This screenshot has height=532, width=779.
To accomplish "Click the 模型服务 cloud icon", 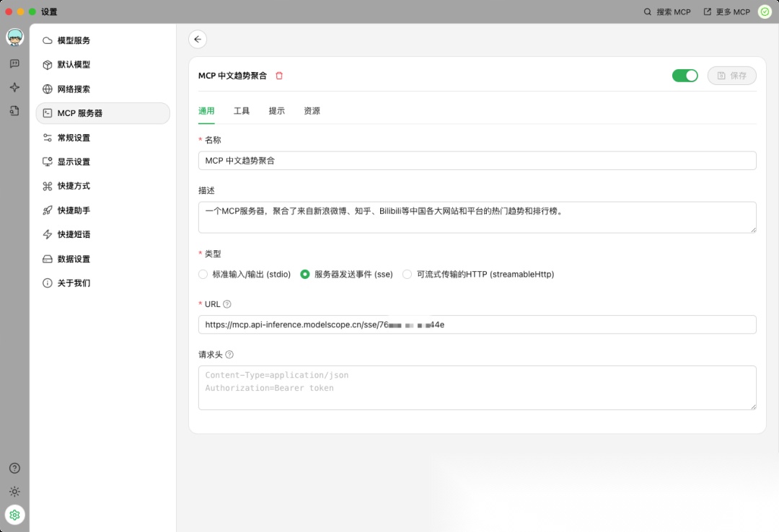I will (47, 40).
